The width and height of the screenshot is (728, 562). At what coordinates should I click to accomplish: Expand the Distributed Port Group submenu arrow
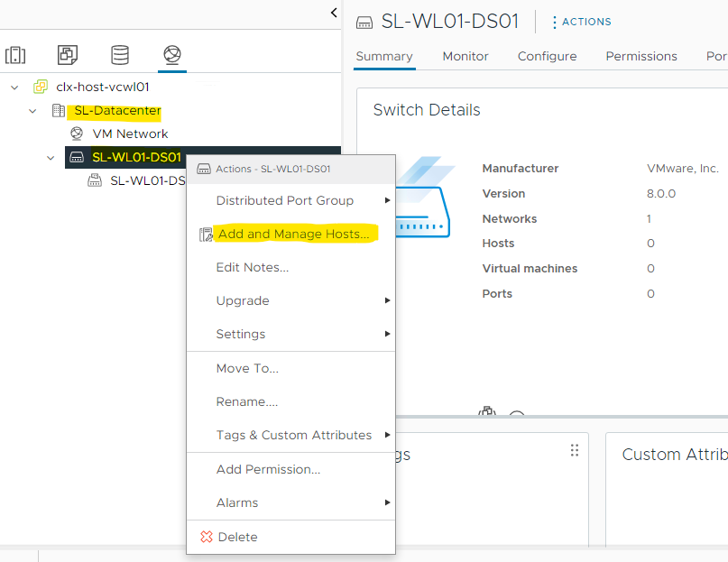(387, 200)
